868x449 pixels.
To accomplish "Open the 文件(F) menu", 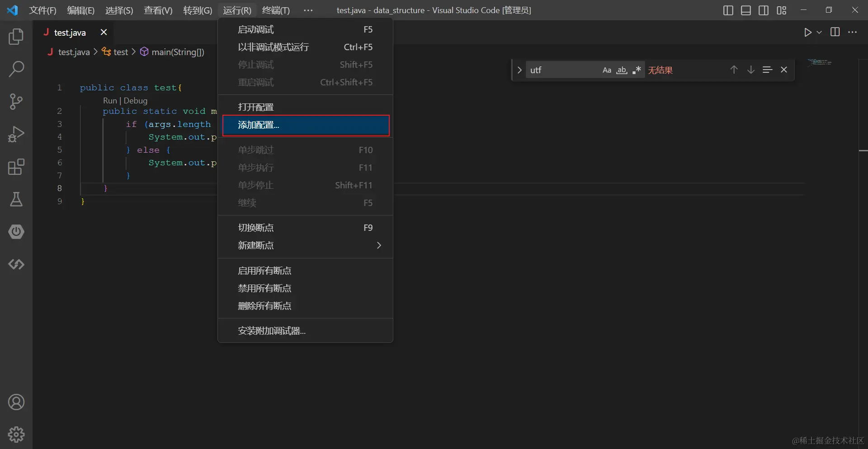I will point(42,10).
